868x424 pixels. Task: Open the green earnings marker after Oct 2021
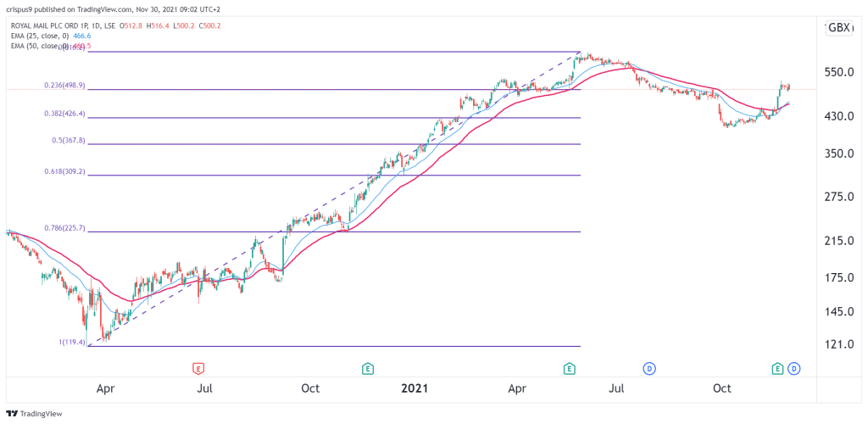click(778, 367)
